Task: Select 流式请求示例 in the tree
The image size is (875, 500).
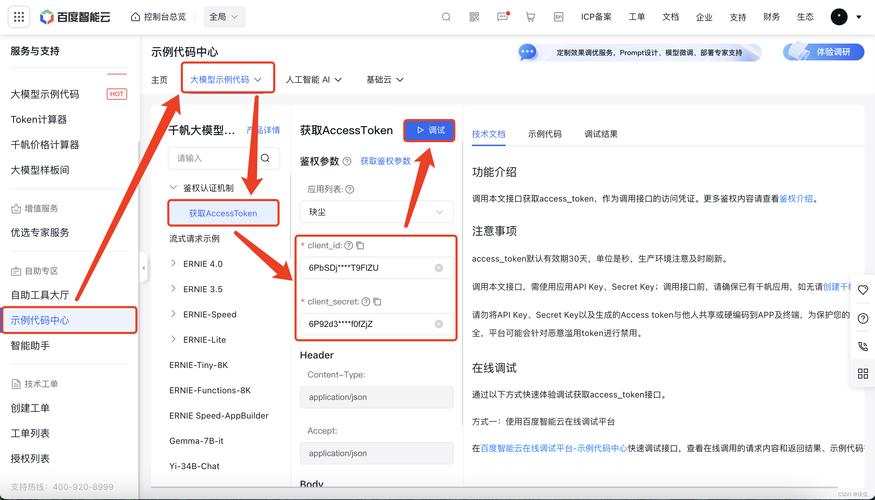Action: [x=195, y=238]
